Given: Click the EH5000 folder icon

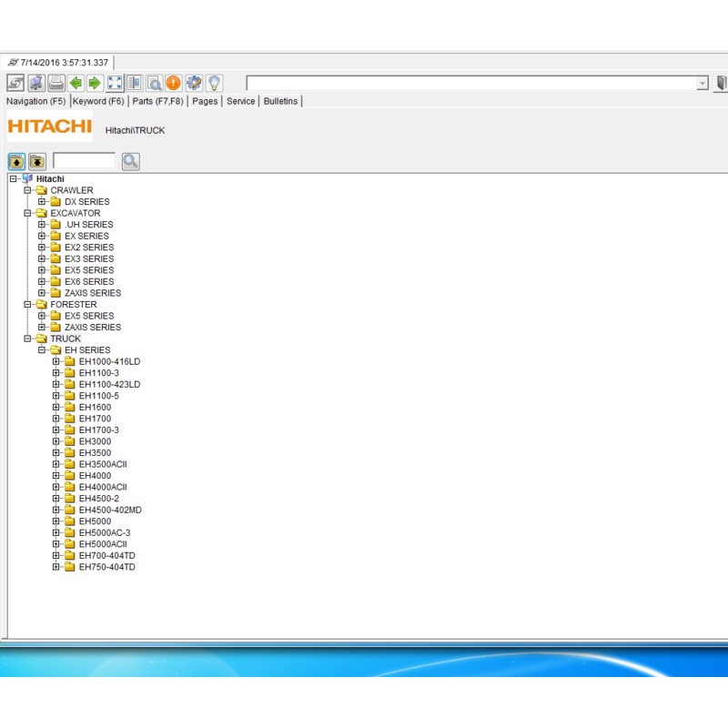Looking at the screenshot, I should [70, 521].
